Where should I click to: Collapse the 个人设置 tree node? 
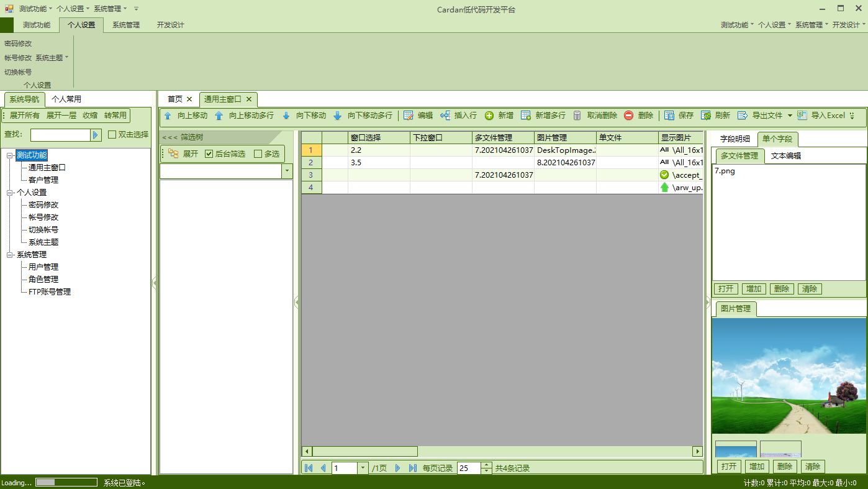10,193
